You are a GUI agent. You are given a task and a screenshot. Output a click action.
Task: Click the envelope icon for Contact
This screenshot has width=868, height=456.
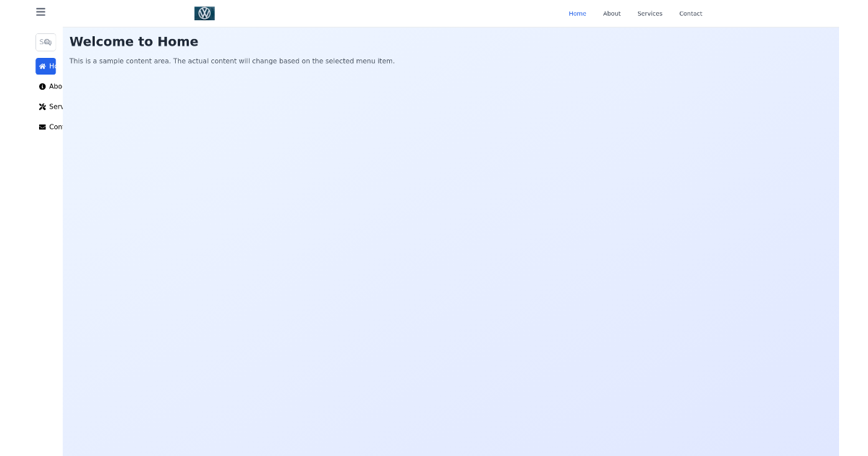43,127
